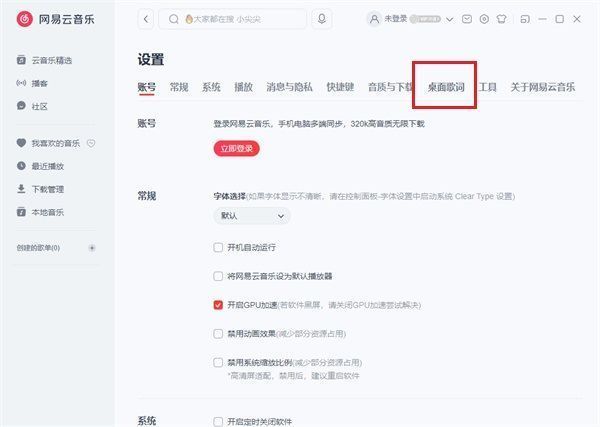Click the search input field
600x427 pixels.
tap(240, 19)
